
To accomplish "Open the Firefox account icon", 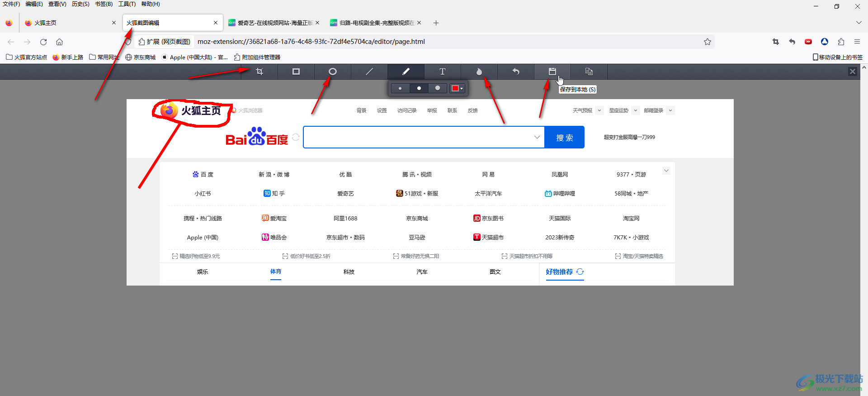I will tap(825, 42).
